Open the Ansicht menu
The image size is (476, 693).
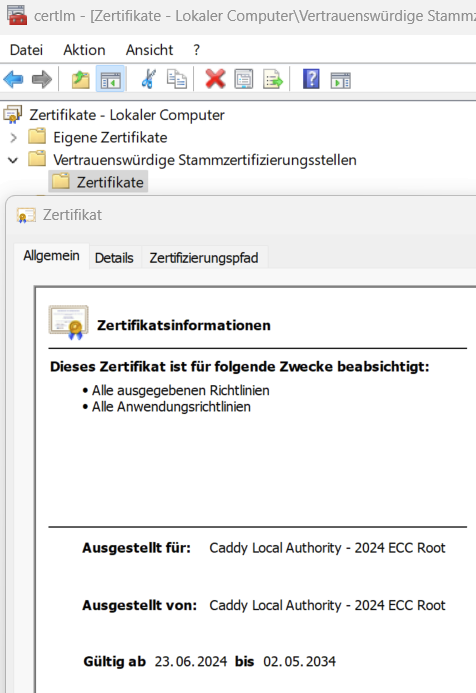pyautogui.click(x=149, y=50)
